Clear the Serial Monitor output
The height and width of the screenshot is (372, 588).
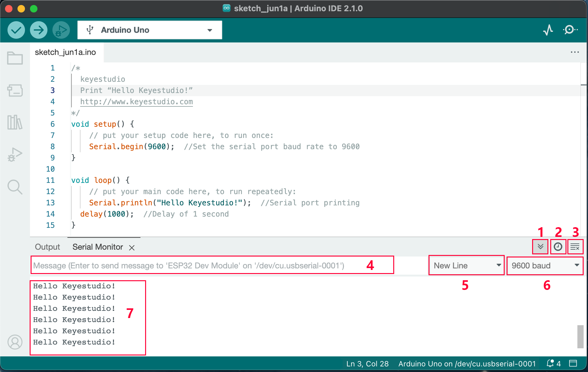[575, 247]
